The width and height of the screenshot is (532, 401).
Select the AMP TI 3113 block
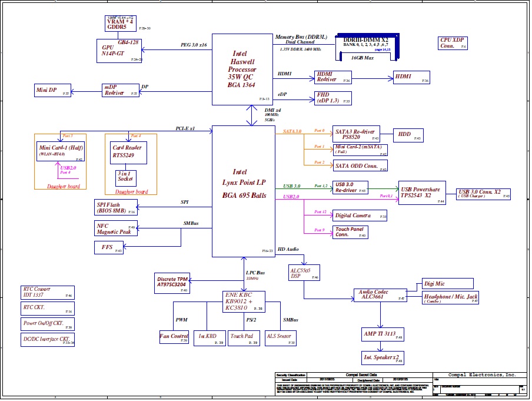[383, 334]
